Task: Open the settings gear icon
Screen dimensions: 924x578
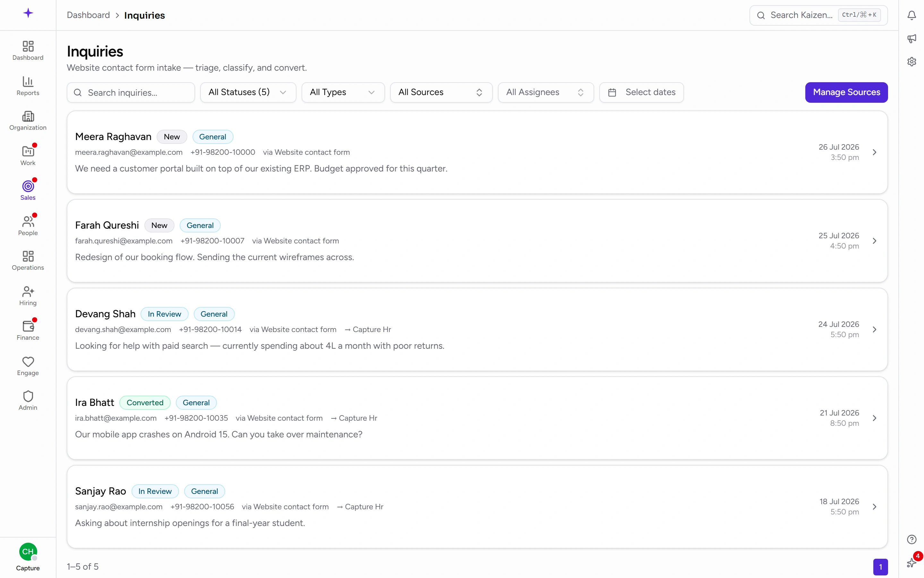Action: pyautogui.click(x=911, y=62)
